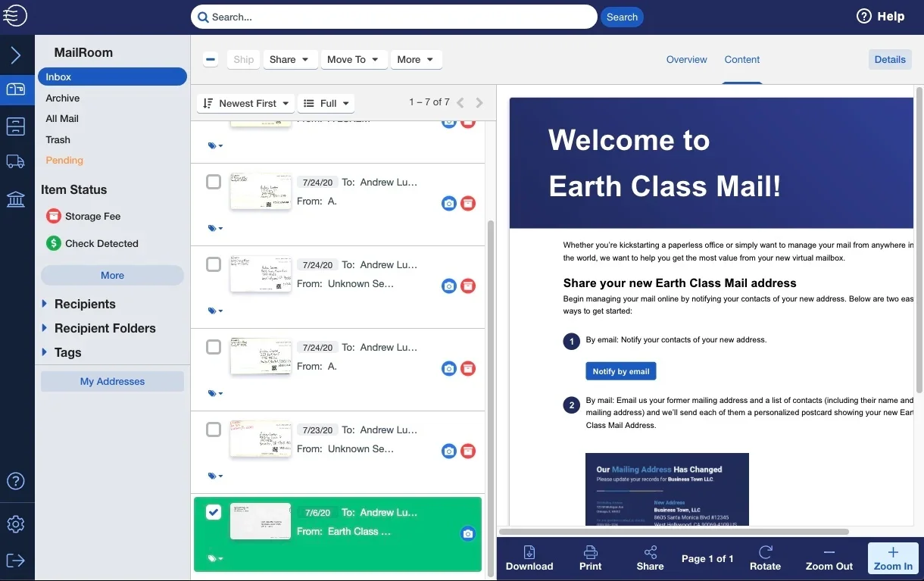
Task: Open the bank building sidebar icon
Action: click(x=16, y=199)
